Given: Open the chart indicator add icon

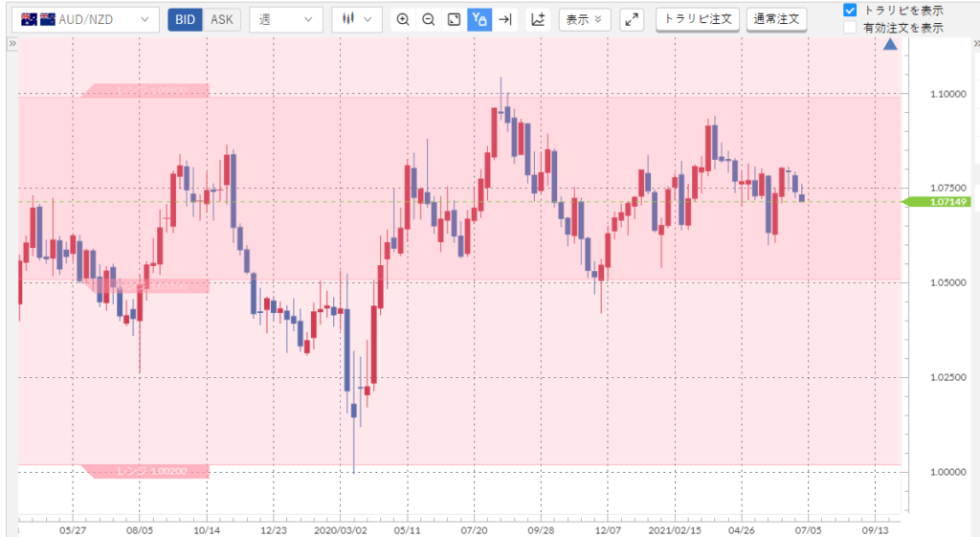Looking at the screenshot, I should 538,19.
